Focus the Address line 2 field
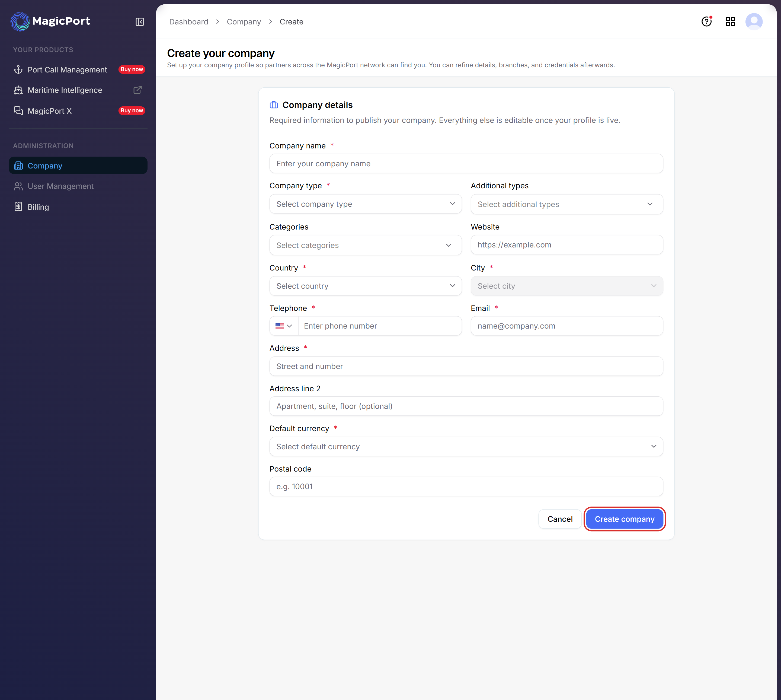Image resolution: width=781 pixels, height=700 pixels. pyautogui.click(x=466, y=406)
